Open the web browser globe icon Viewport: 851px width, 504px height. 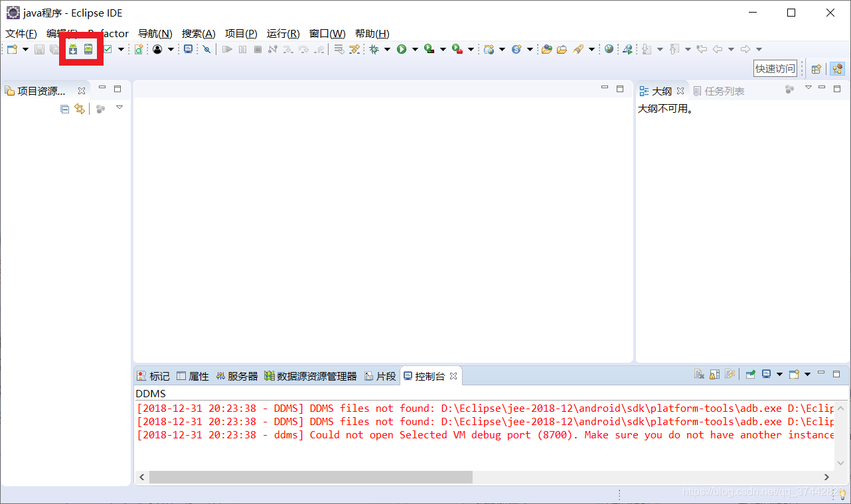tap(609, 49)
